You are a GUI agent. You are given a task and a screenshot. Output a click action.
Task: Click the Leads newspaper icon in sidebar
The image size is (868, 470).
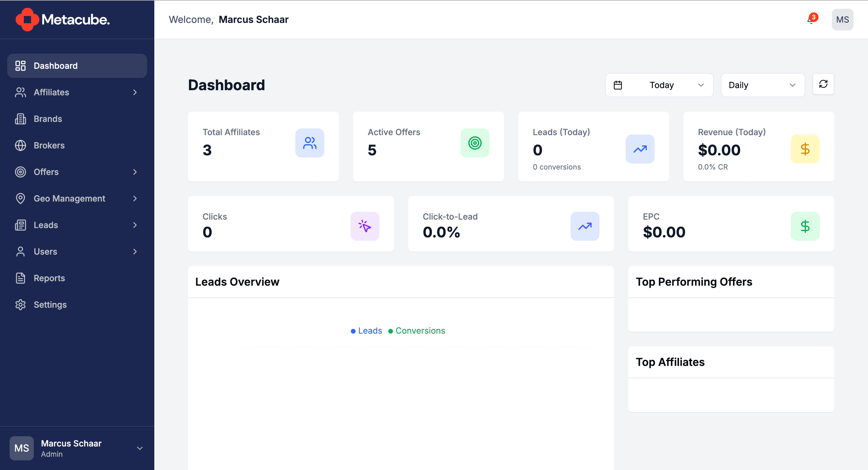pyautogui.click(x=20, y=225)
